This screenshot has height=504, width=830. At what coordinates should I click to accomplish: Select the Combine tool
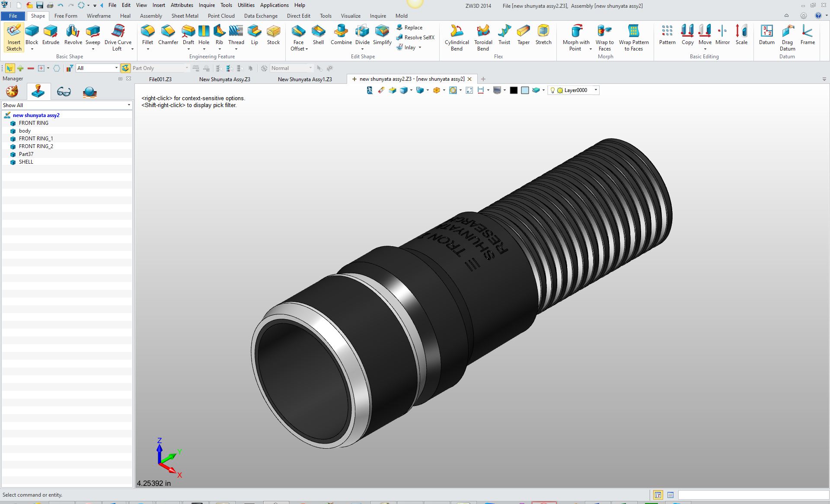tap(341, 35)
